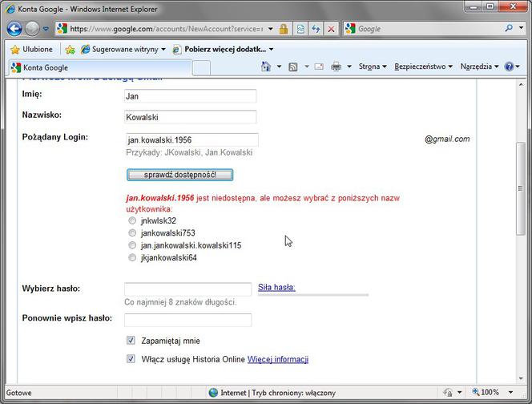Open Ulubione favorites star button
This screenshot has width=532, height=404.
point(31,50)
